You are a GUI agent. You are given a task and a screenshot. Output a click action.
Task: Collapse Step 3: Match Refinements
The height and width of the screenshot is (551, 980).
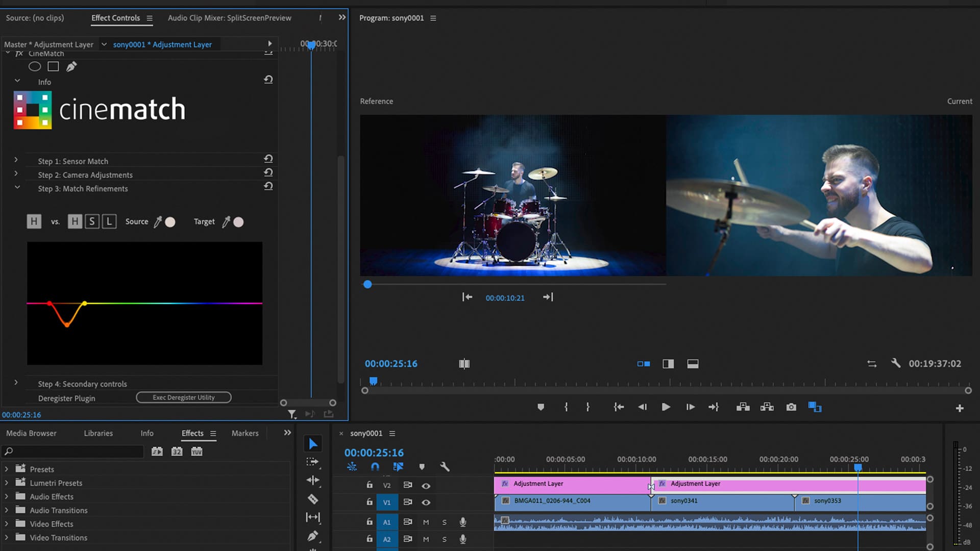click(17, 188)
